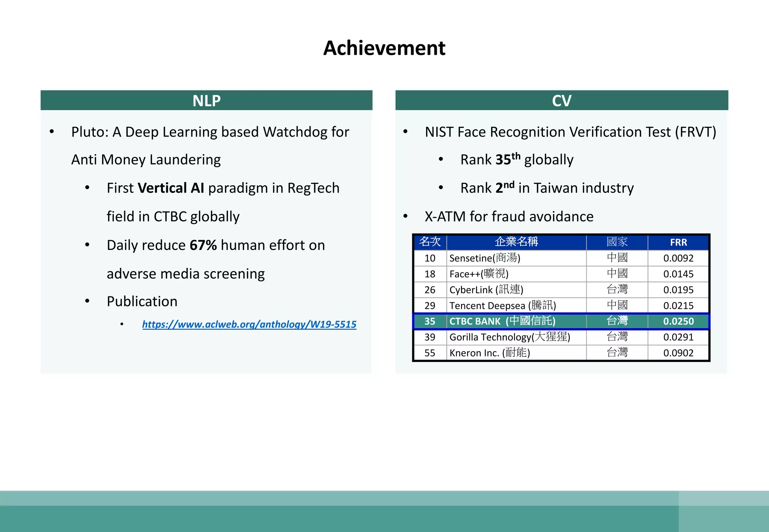Click the 企業名稱 column header
The width and height of the screenshot is (769, 532).
point(516,242)
